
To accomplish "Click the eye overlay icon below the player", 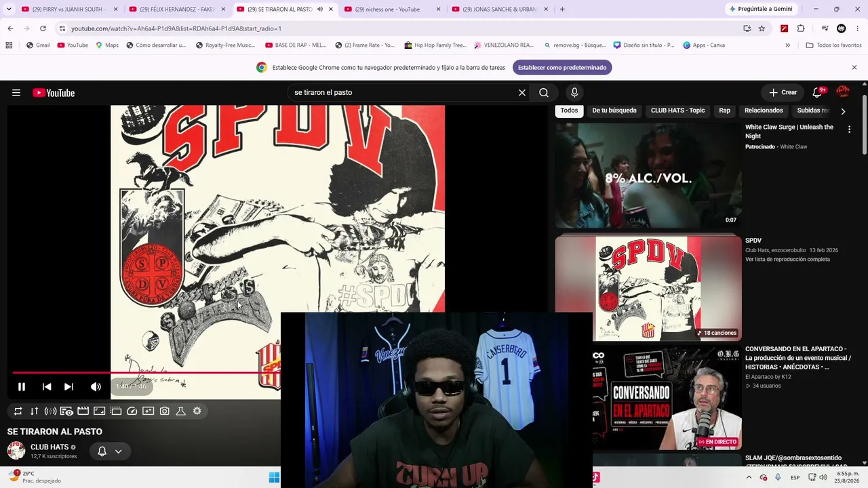I will point(66,411).
